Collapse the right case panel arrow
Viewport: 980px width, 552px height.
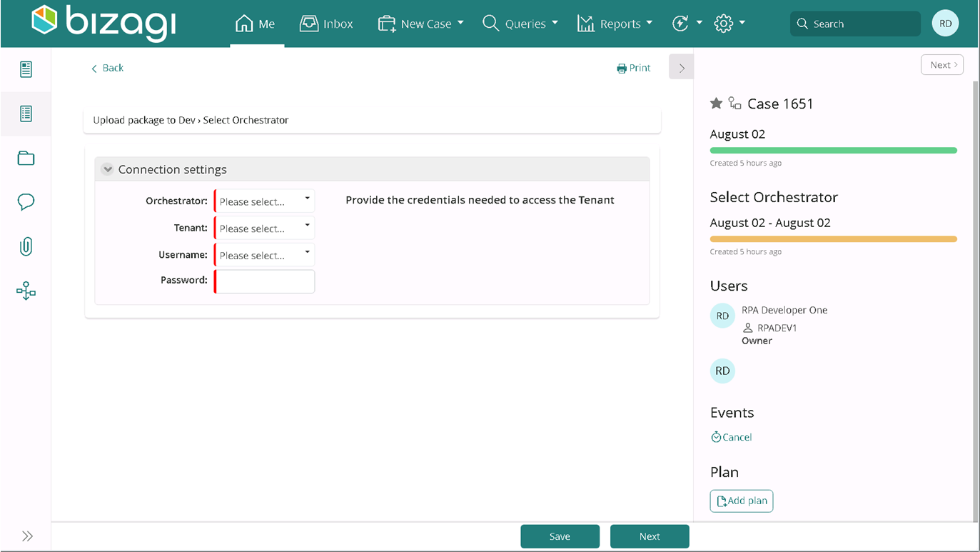[x=682, y=68]
